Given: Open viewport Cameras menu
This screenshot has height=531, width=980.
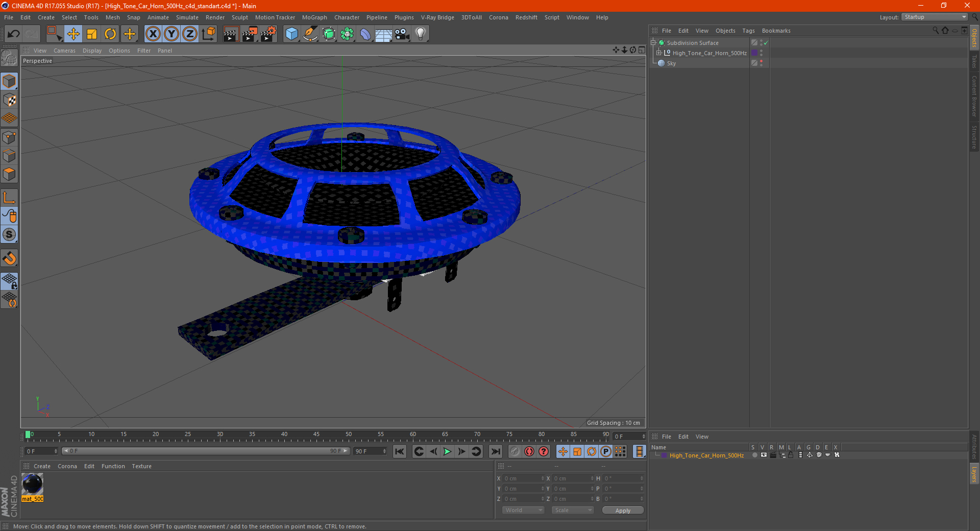Looking at the screenshot, I should tap(64, 51).
